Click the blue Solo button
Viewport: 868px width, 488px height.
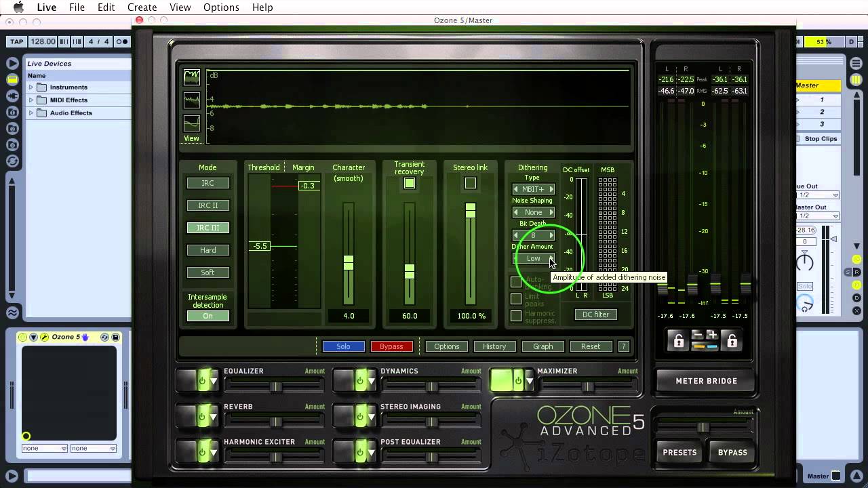pyautogui.click(x=343, y=346)
